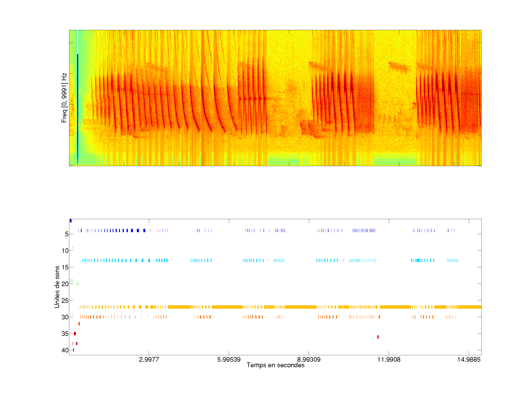Click the white segment above the blue spectrogram line
Screen dimensions: 532x399
(78, 42)
